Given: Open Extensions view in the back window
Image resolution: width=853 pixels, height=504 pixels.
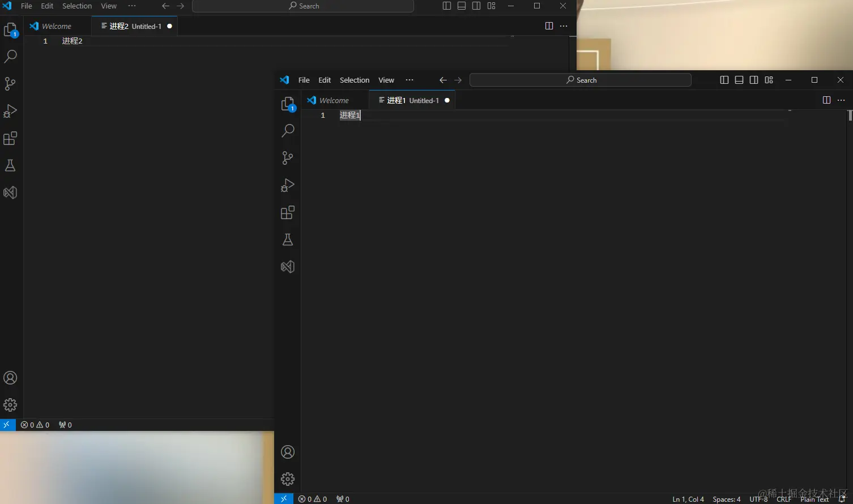Looking at the screenshot, I should (10, 138).
